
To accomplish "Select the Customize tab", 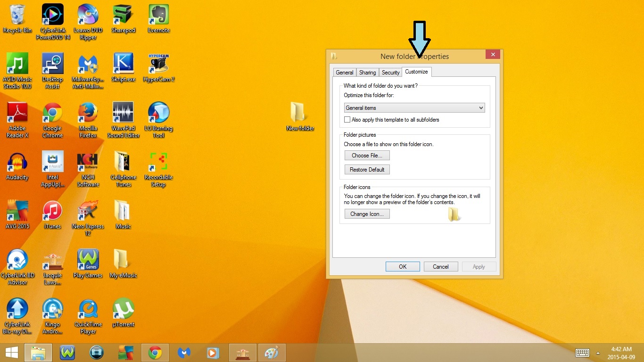I will (416, 72).
